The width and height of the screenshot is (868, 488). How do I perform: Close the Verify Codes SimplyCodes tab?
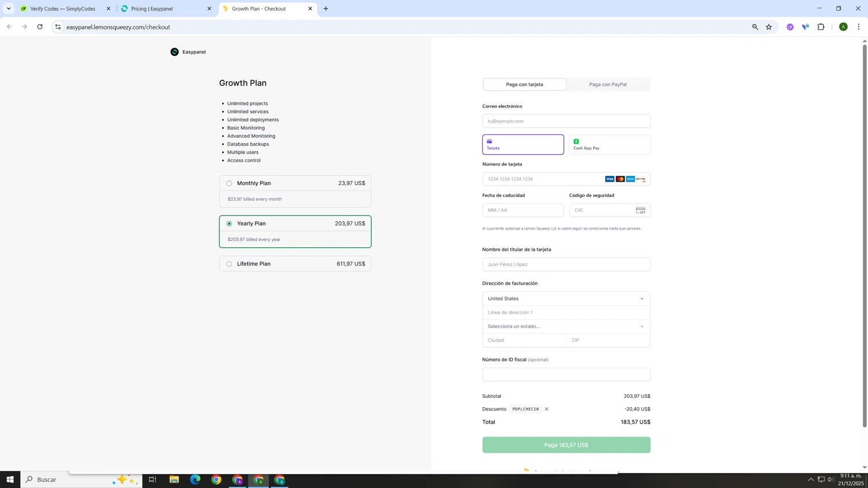pos(108,9)
